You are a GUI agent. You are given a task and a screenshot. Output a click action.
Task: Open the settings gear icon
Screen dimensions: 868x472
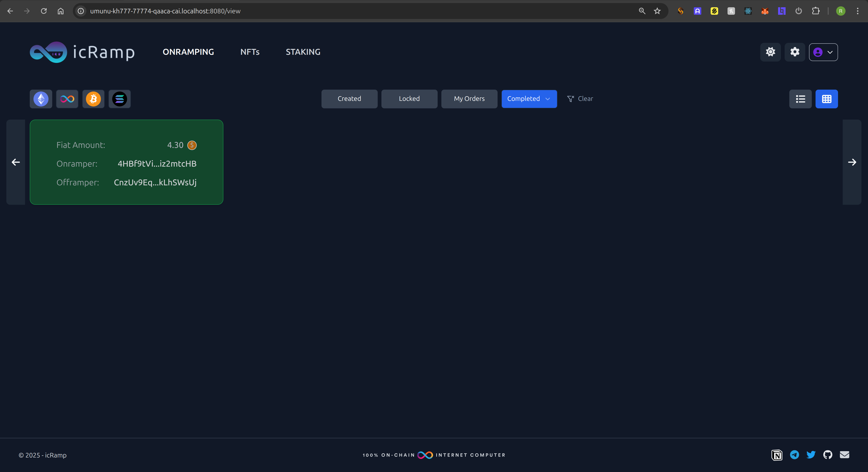(x=794, y=52)
